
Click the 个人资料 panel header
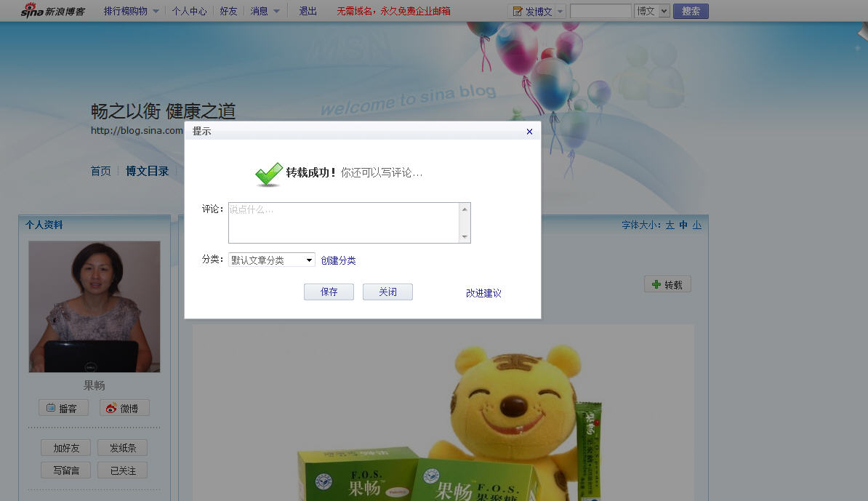[44, 225]
